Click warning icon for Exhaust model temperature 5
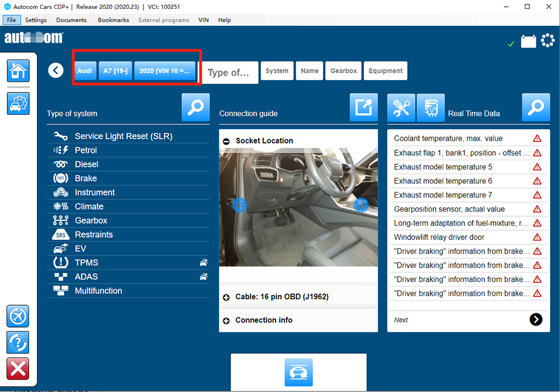The width and height of the screenshot is (560, 392). pos(537,167)
